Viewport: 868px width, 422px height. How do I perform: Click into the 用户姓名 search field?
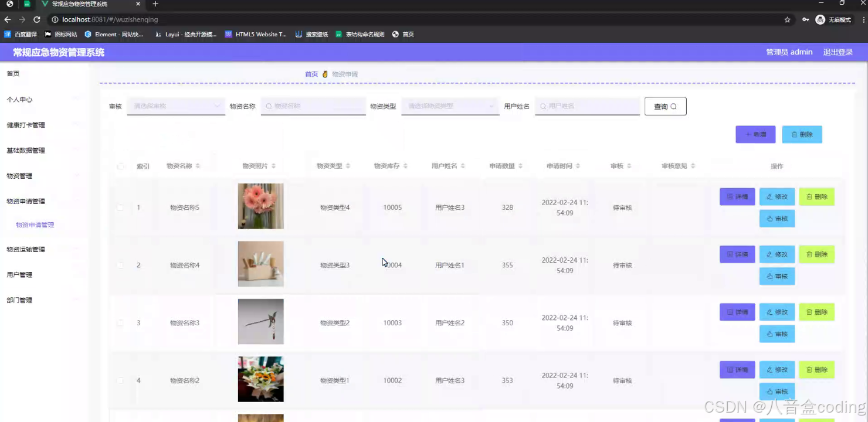pos(587,106)
